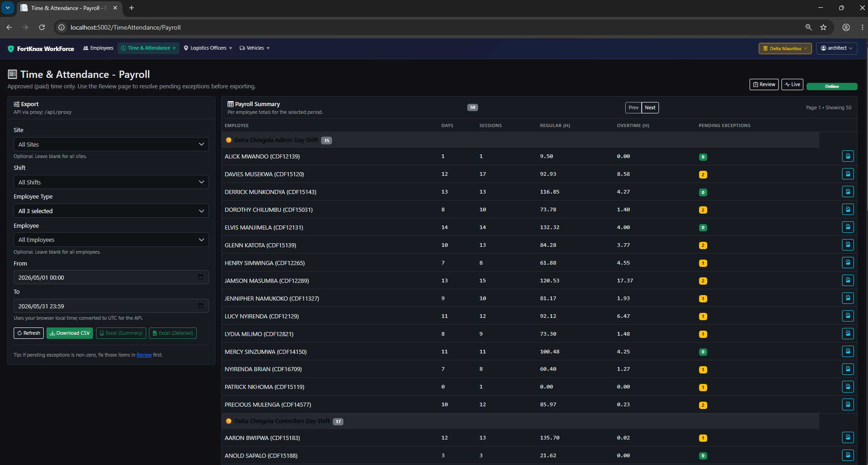Screen dimensions: 868x465
Task: Open detail icon for AARON BWIPWA row
Action: pyautogui.click(x=848, y=438)
